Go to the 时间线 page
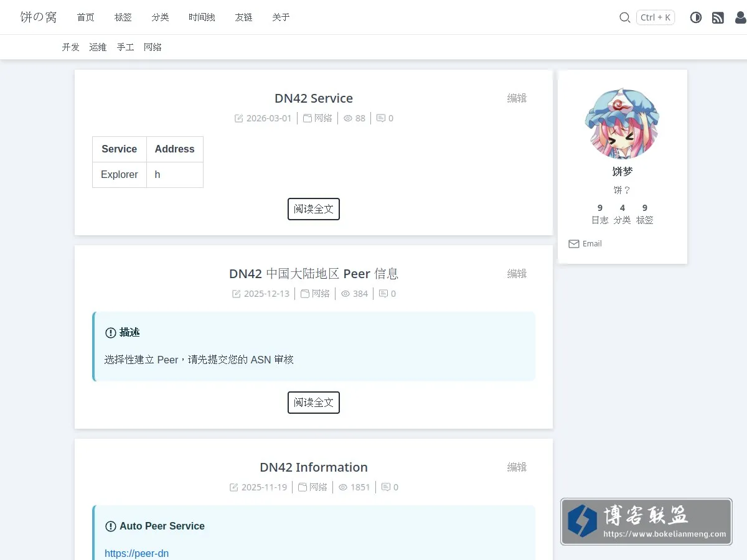Image resolution: width=747 pixels, height=560 pixels. [202, 17]
